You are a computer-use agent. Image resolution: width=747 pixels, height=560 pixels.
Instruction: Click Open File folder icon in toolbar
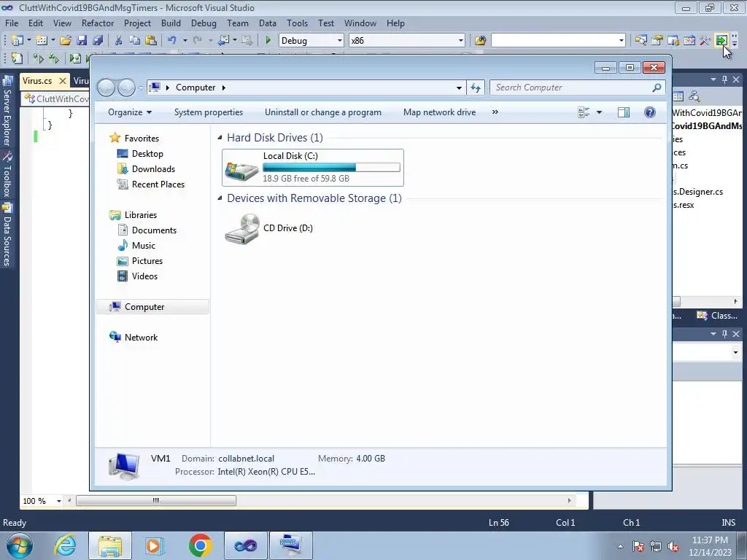click(x=66, y=41)
